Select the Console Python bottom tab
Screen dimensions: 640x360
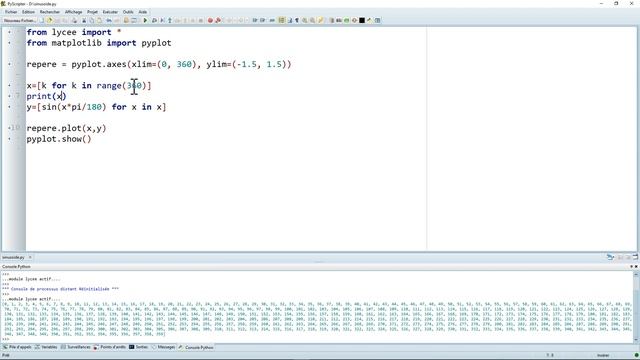click(196, 347)
